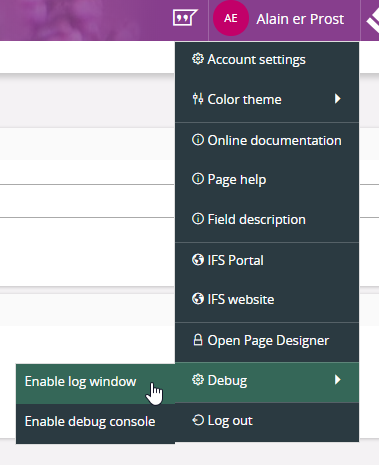Viewport: 379px width, 465px height.
Task: Click the AE user avatar circle
Action: 231,18
